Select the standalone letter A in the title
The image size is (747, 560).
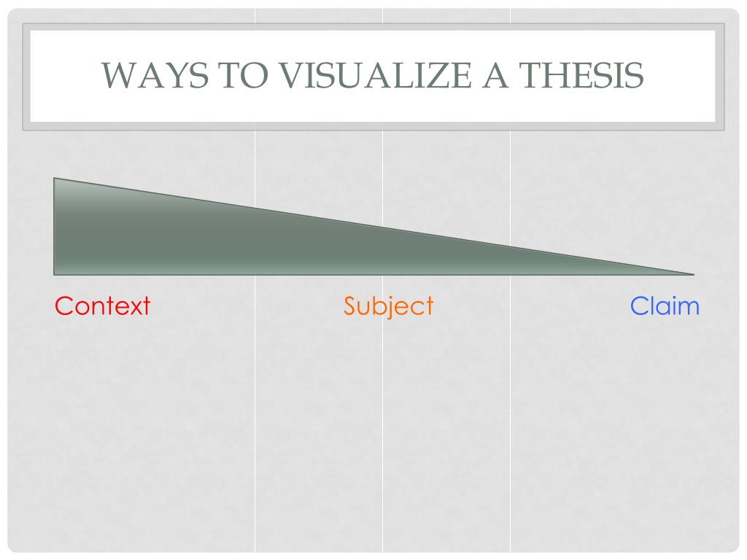coord(495,75)
